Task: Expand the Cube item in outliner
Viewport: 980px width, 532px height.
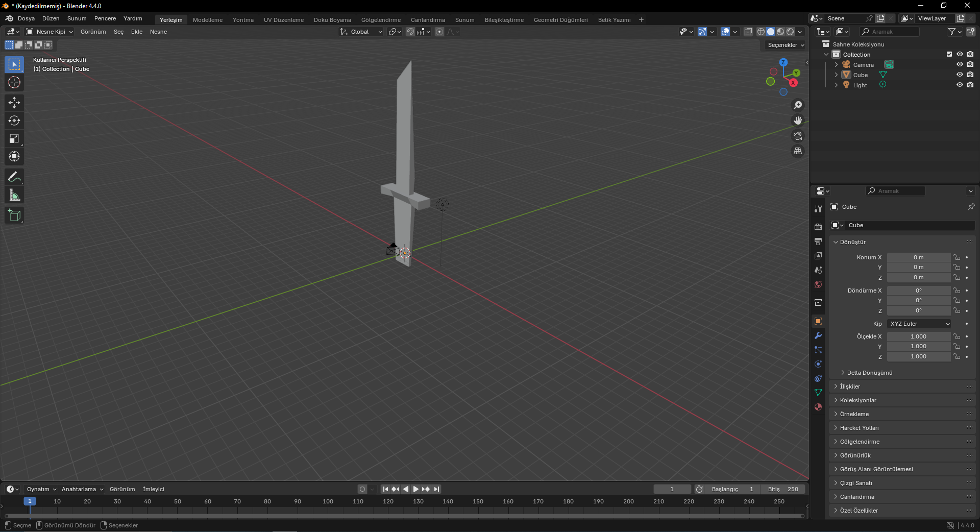Action: point(836,75)
